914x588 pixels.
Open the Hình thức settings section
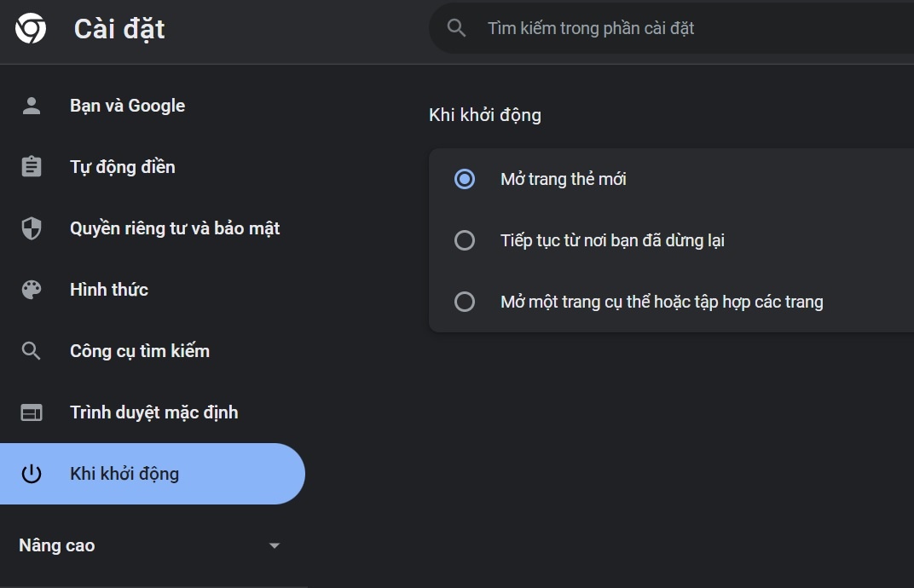[108, 290]
